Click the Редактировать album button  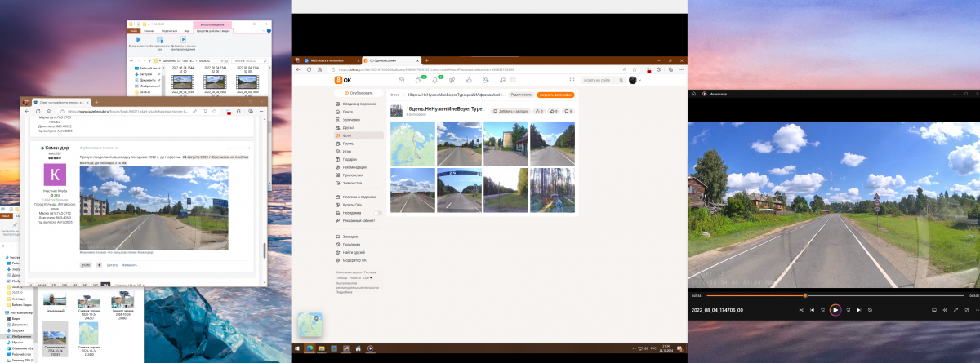[521, 95]
